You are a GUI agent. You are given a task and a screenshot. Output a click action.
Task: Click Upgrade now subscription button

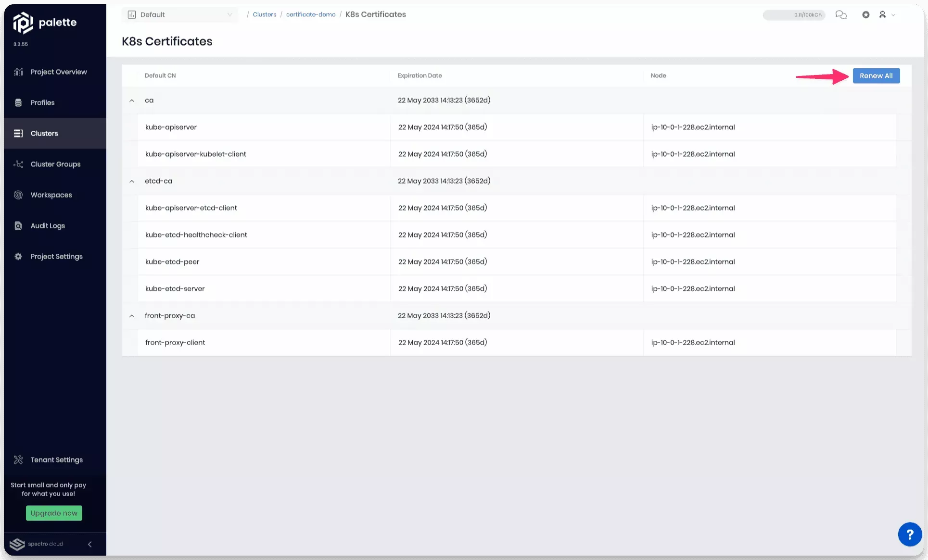[54, 513]
